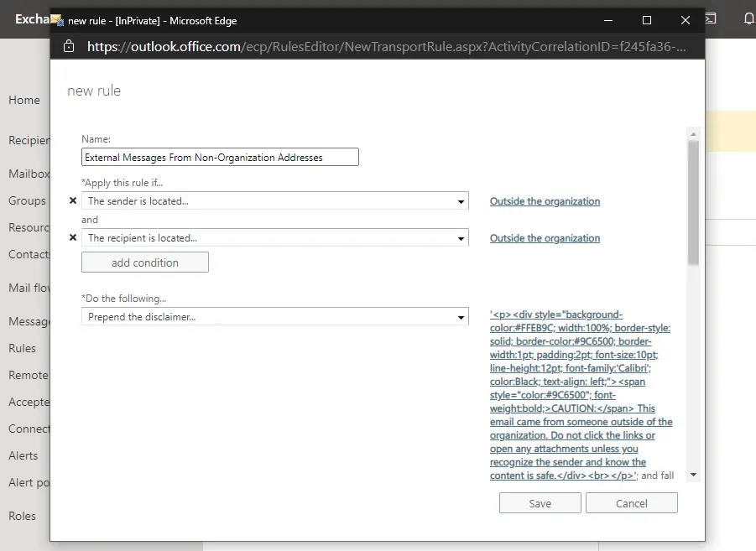Open 'Prepend the disclaimer...' dropdown

point(275,317)
